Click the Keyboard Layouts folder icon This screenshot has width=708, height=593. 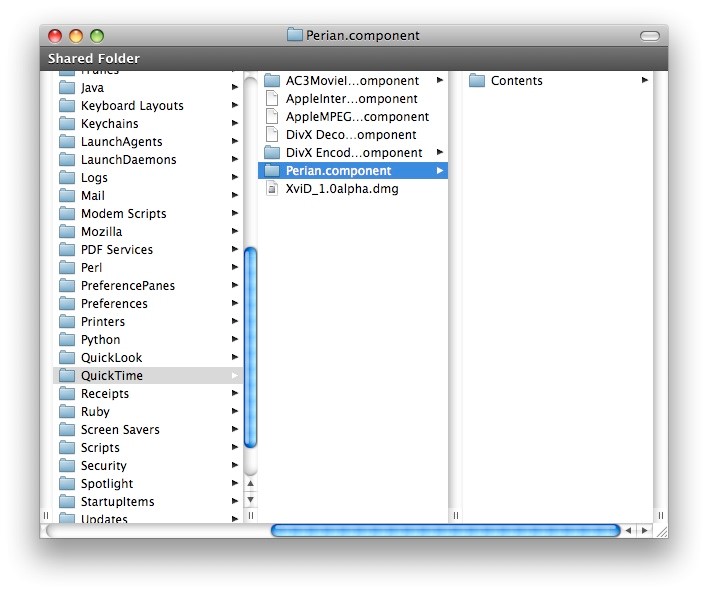67,105
